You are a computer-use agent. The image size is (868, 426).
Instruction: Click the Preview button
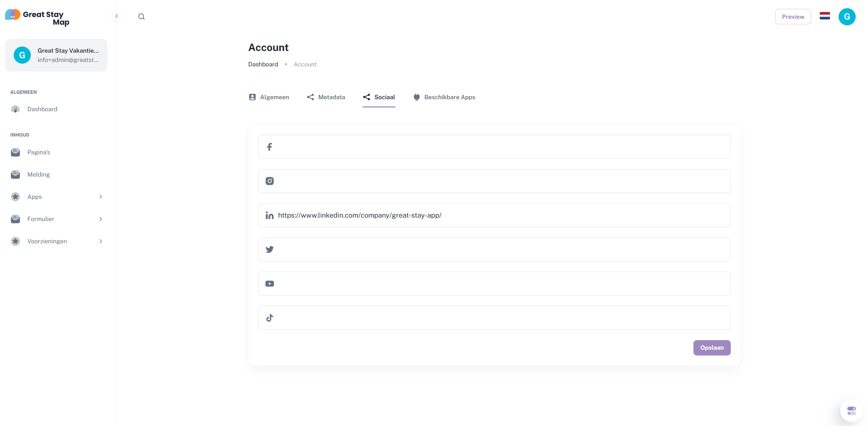point(793,16)
